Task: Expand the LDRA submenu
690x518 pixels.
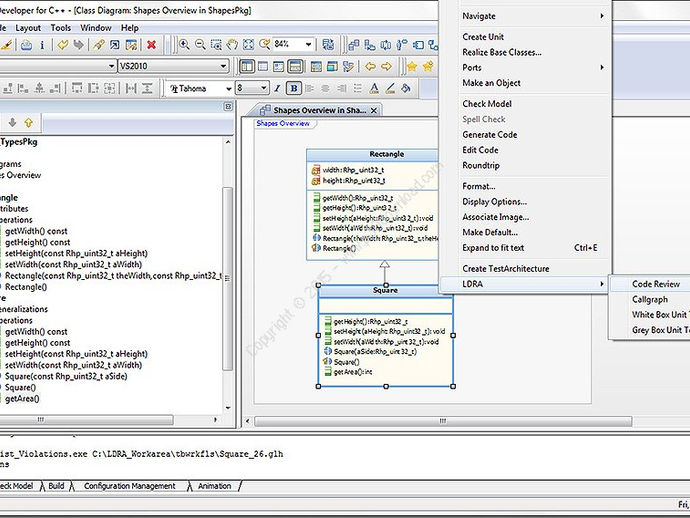Action: point(525,284)
